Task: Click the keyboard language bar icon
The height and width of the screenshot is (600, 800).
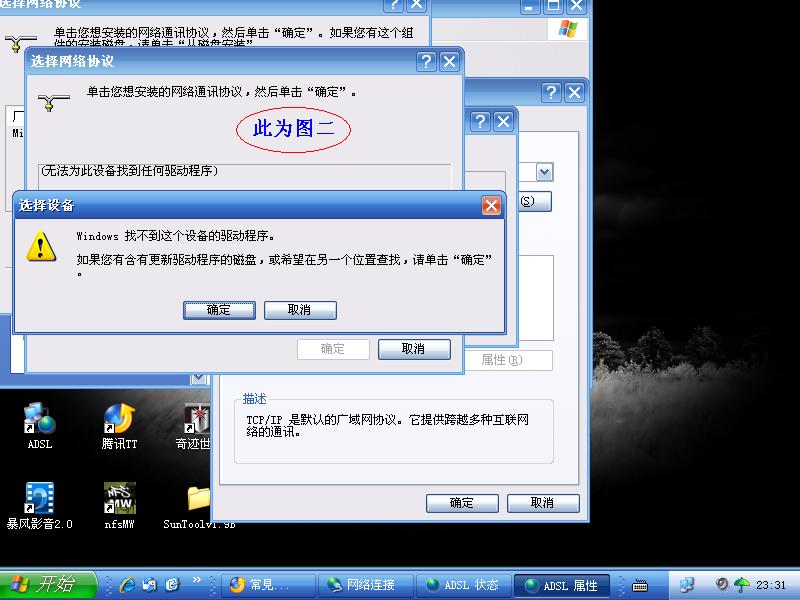Action: point(640,585)
